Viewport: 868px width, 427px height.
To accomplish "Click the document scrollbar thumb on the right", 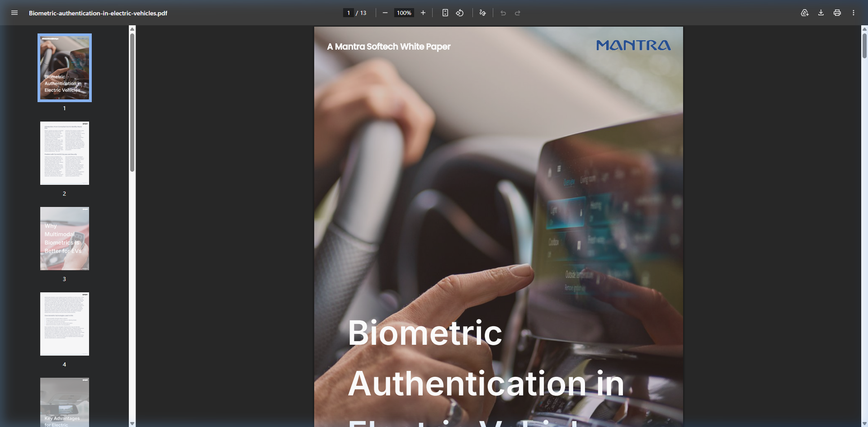I will 864,46.
